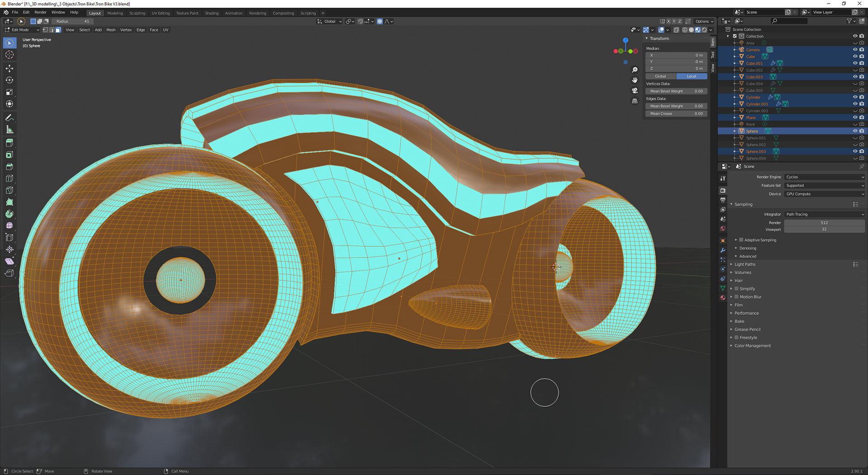Viewport: 868px width, 475px height.
Task: Switch to face select mode
Action: 58,30
